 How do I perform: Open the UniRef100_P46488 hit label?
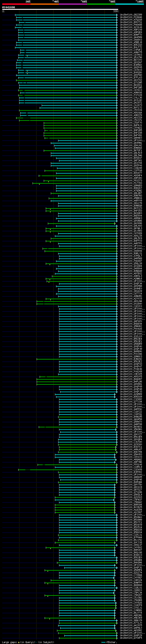[131, 25]
